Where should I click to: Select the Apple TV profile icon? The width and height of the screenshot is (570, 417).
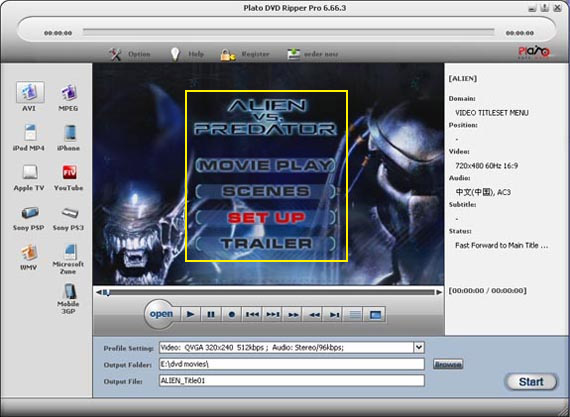click(x=30, y=172)
